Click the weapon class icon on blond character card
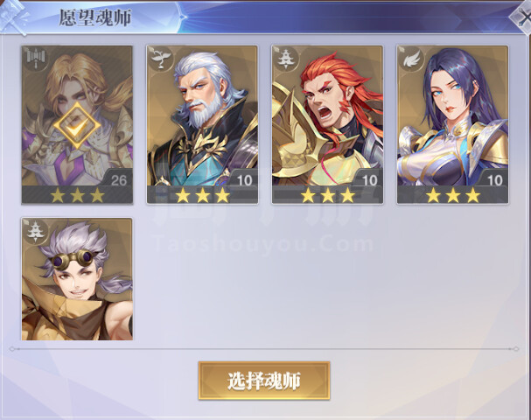The height and width of the screenshot is (420, 531). (36, 59)
